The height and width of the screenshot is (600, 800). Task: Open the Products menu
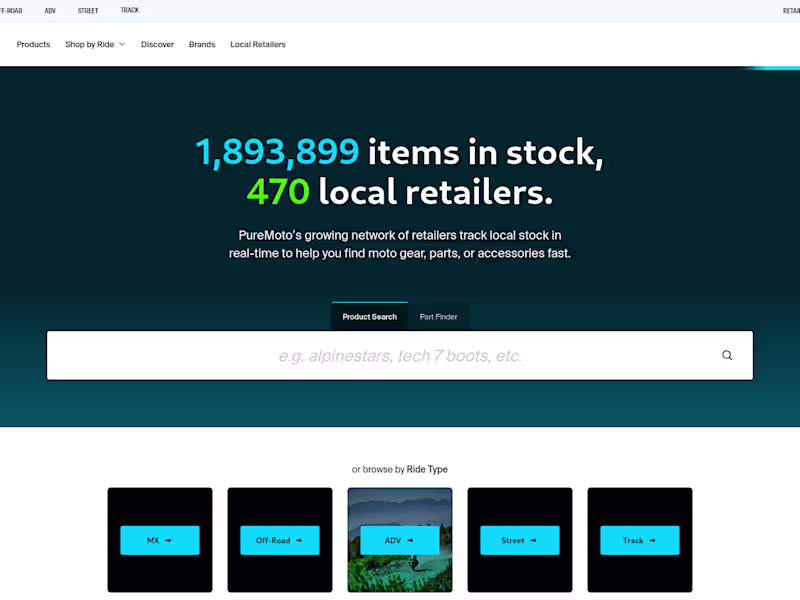point(33,44)
